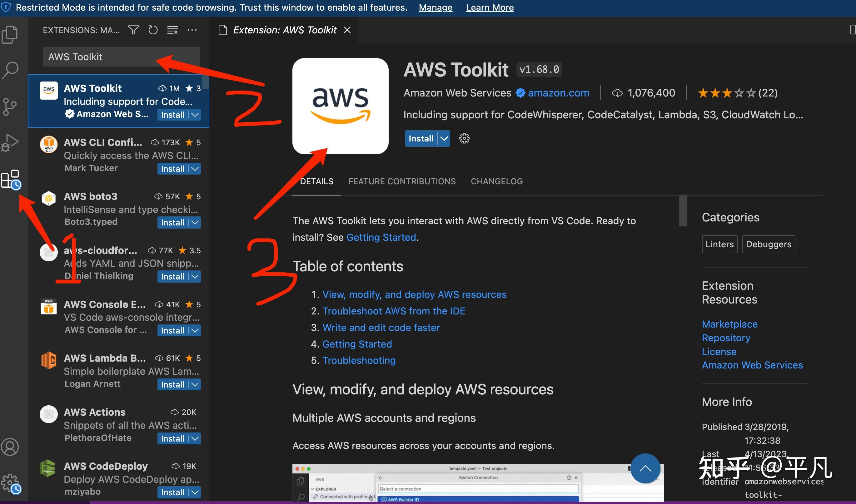This screenshot has width=856, height=504.
Task: Open the Extensions view icon
Action: click(11, 179)
